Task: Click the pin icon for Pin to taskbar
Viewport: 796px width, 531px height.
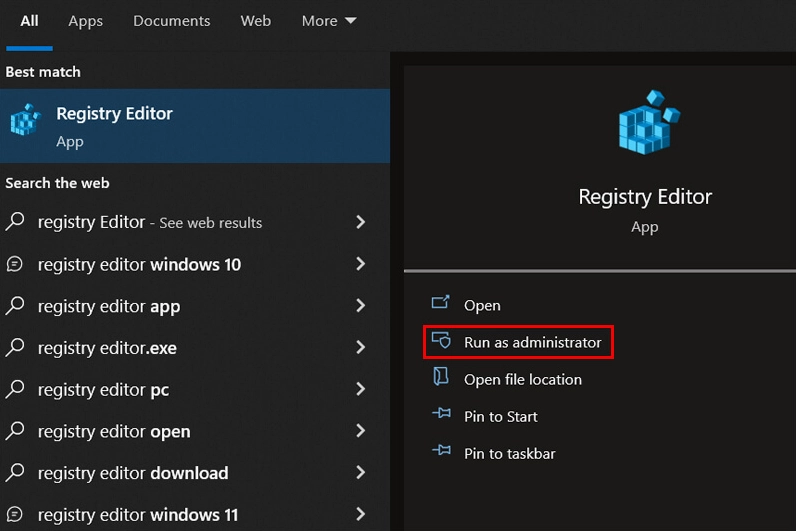Action: [442, 450]
